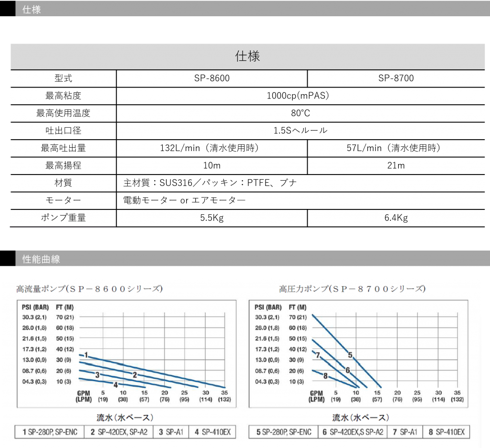The image size is (490, 448).
Task: Click curve label 4 in SP-8600 chart
Action: [x=116, y=385]
